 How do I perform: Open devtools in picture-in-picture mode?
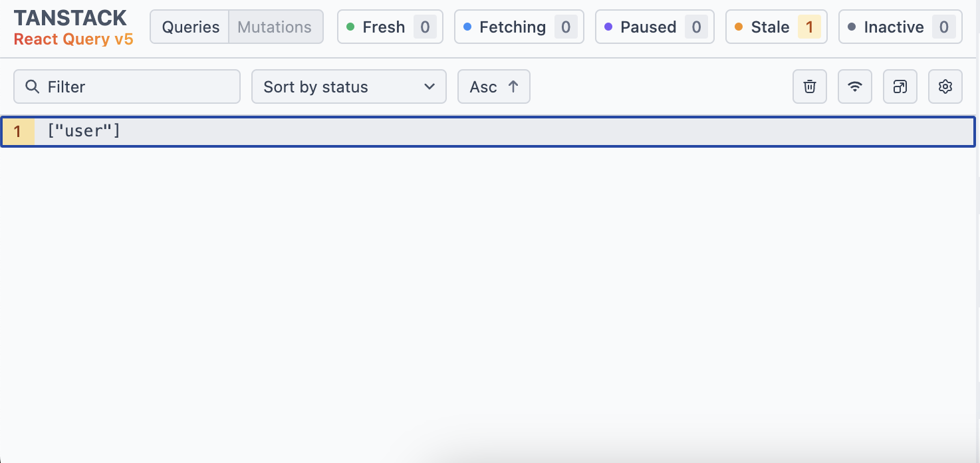point(900,86)
